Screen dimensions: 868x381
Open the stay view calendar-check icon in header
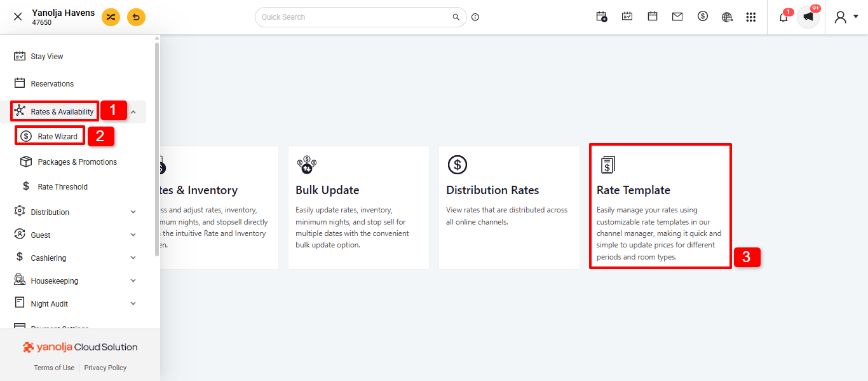coord(627,17)
